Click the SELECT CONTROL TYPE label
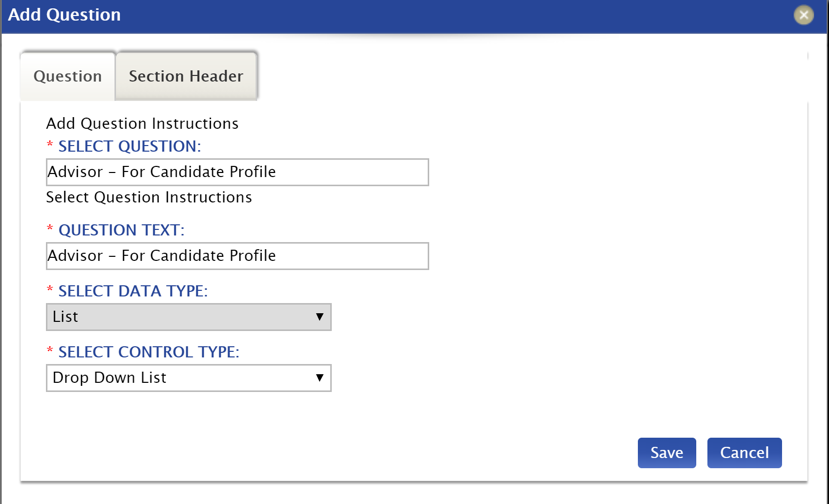This screenshot has width=829, height=504. pos(149,352)
